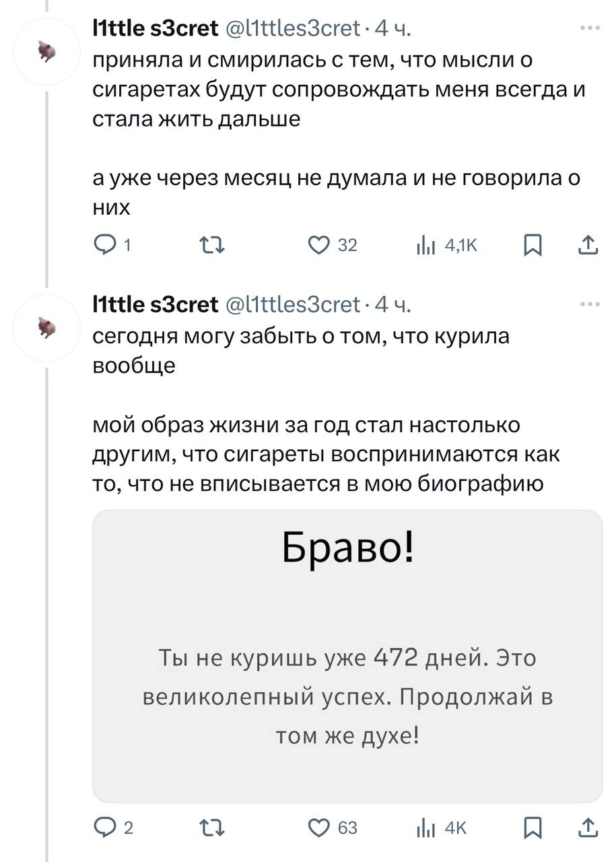Open second tweet author's profile avatar
Viewport: 616px width, 862px height.
tap(46, 328)
